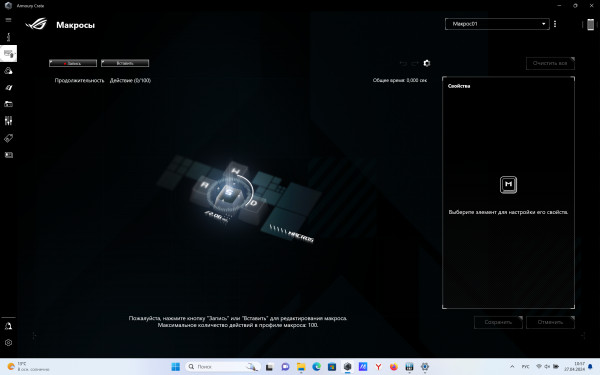600x375 pixels.
Task: Expand the Макрос01 macro dropdown
Action: tap(497, 24)
